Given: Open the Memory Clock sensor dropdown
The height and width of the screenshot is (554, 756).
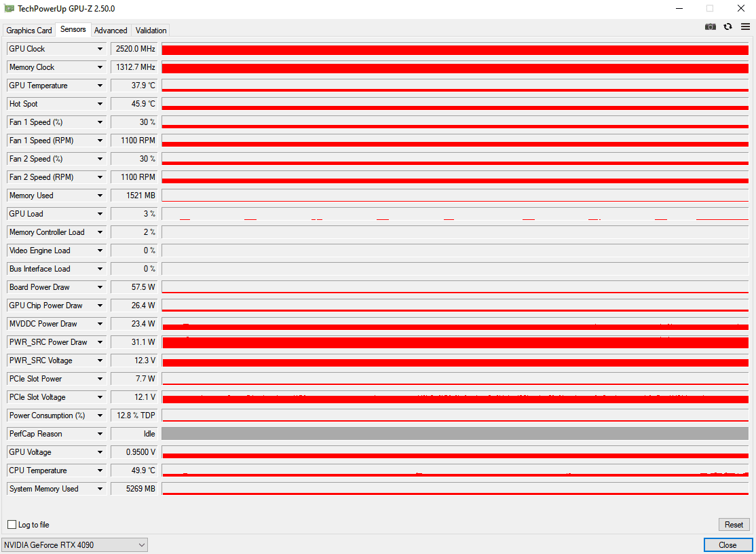Looking at the screenshot, I should [100, 67].
